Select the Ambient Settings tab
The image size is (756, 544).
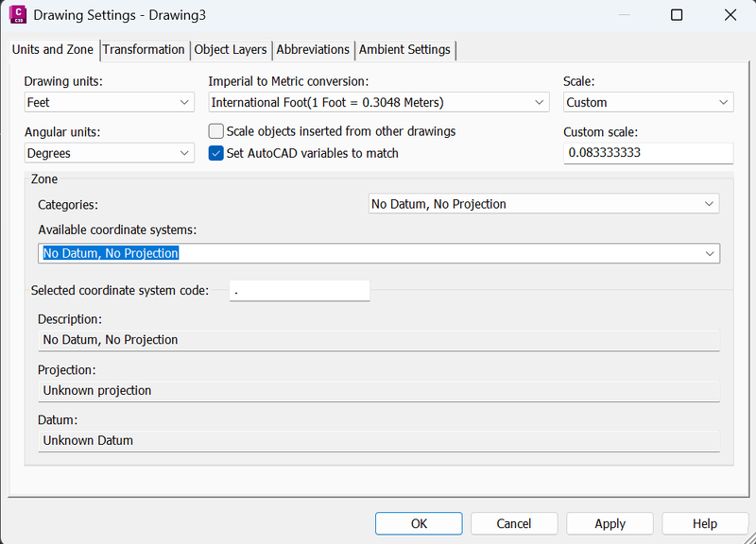[x=405, y=49]
